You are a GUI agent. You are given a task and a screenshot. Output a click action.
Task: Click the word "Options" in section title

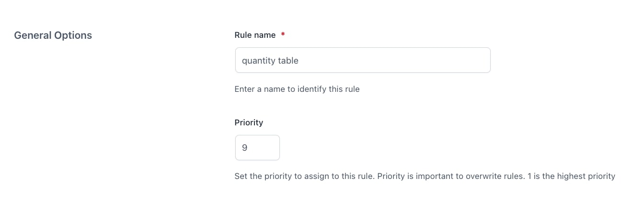(x=72, y=35)
